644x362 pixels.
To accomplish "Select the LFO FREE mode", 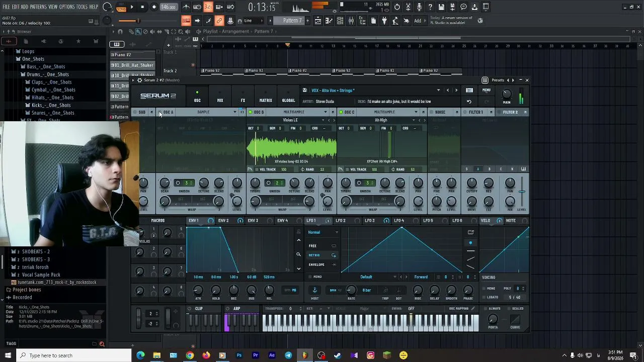I will tap(323, 246).
